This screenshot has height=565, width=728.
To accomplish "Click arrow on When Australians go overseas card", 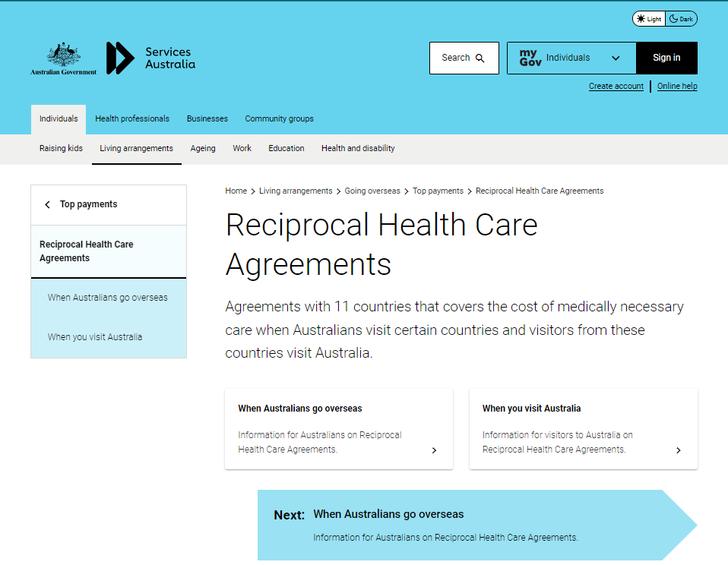I will pyautogui.click(x=434, y=450).
